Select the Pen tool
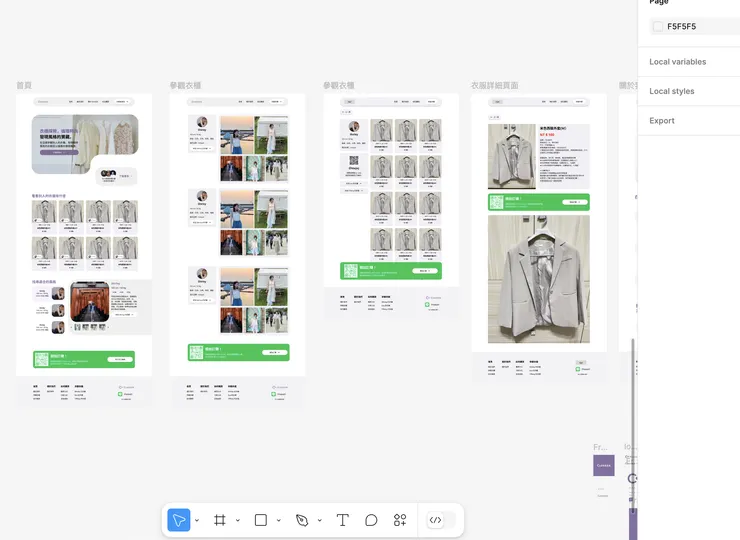Screen dimensions: 740x540 click(302, 520)
